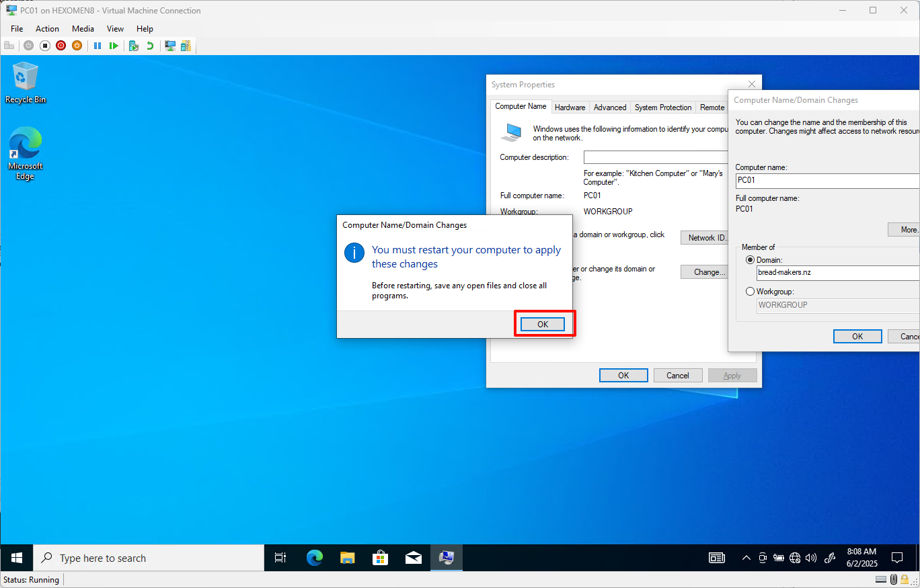920x588 pixels.
Task: Click the green Revert arrow icon
Action: coord(149,46)
